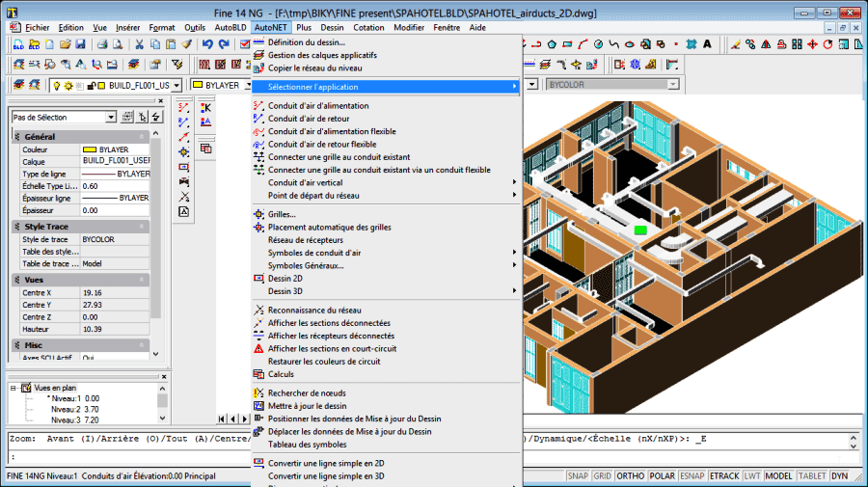This screenshot has width=868, height=487.
Task: Toggle ETRACK in status bar
Action: (724, 476)
